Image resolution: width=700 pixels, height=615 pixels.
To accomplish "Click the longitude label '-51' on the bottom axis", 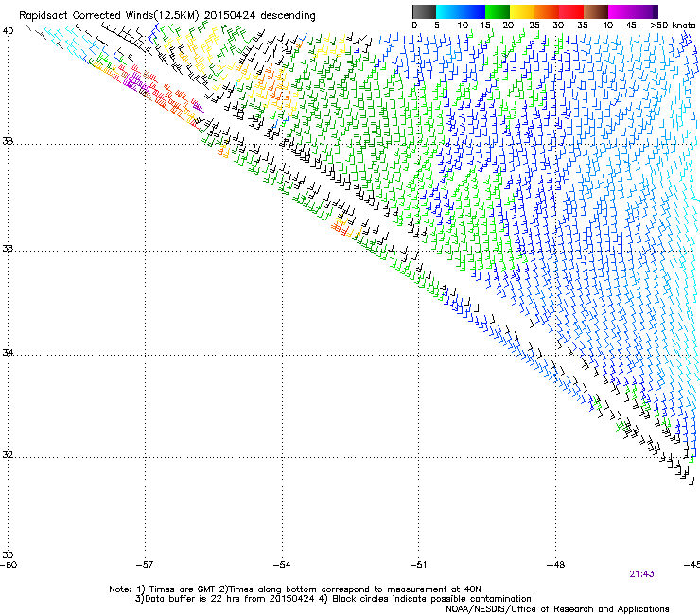I will (x=418, y=565).
